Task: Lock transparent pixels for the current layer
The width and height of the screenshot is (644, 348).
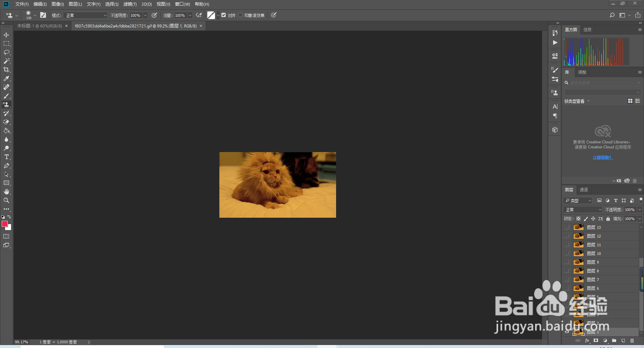Action: coord(578,218)
